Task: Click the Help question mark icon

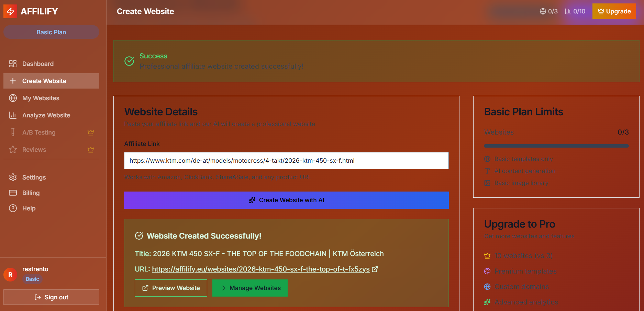Action: (13, 208)
